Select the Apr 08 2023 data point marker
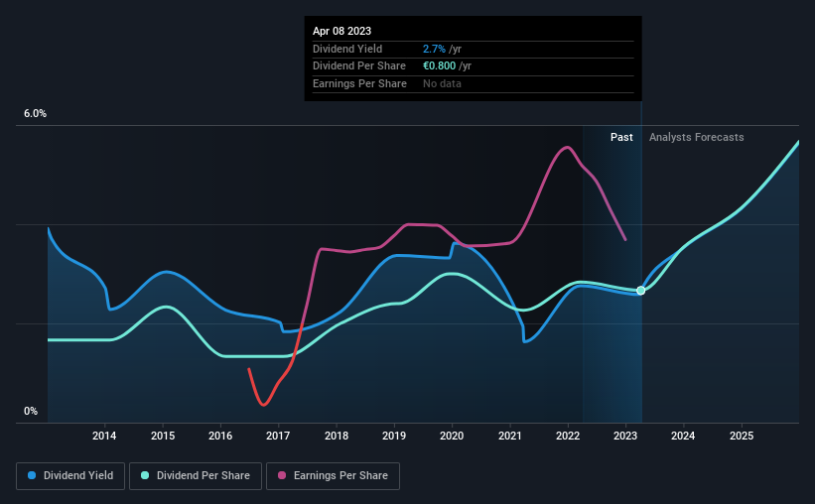The width and height of the screenshot is (815, 504). (641, 291)
